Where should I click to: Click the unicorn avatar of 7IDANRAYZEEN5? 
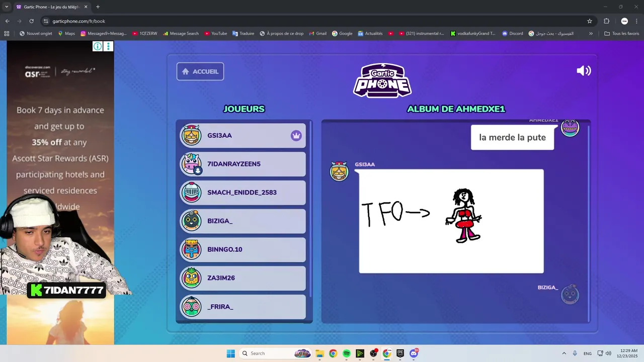point(191,164)
